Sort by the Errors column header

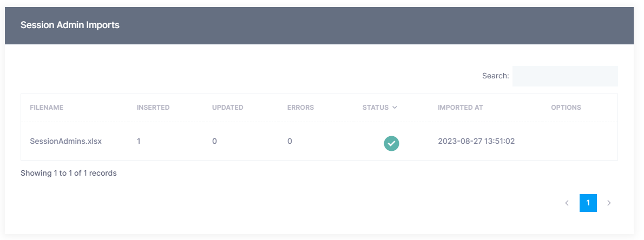pyautogui.click(x=300, y=108)
